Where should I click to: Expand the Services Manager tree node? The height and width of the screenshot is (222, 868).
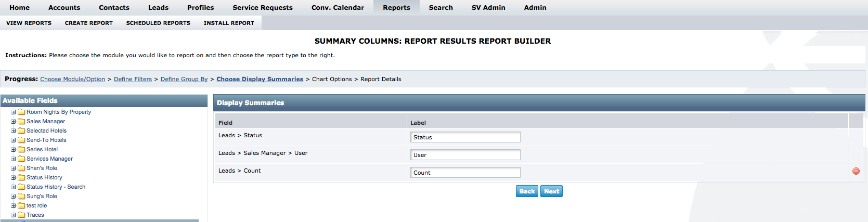pos(14,159)
